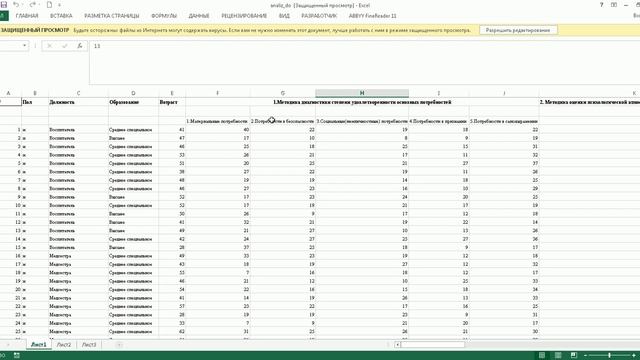The image size is (640, 360).
Task: Click the Должность header cell
Action: [x=78, y=102]
